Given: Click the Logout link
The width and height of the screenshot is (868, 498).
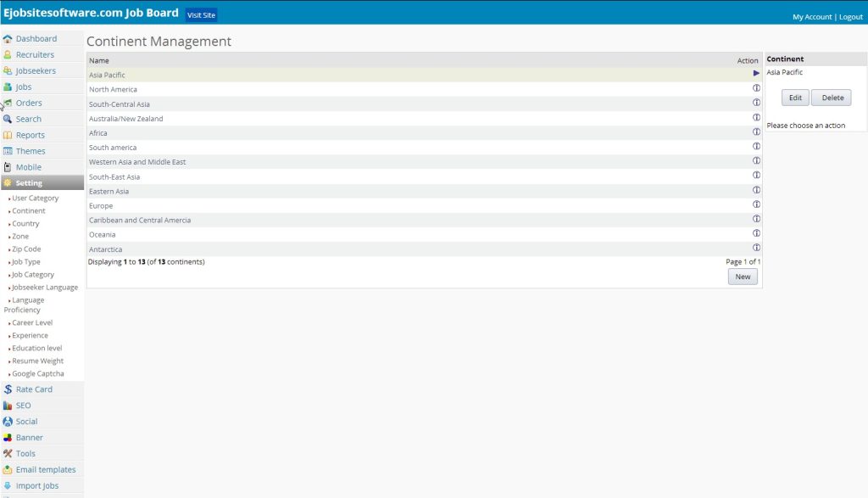Looking at the screenshot, I should (x=851, y=17).
